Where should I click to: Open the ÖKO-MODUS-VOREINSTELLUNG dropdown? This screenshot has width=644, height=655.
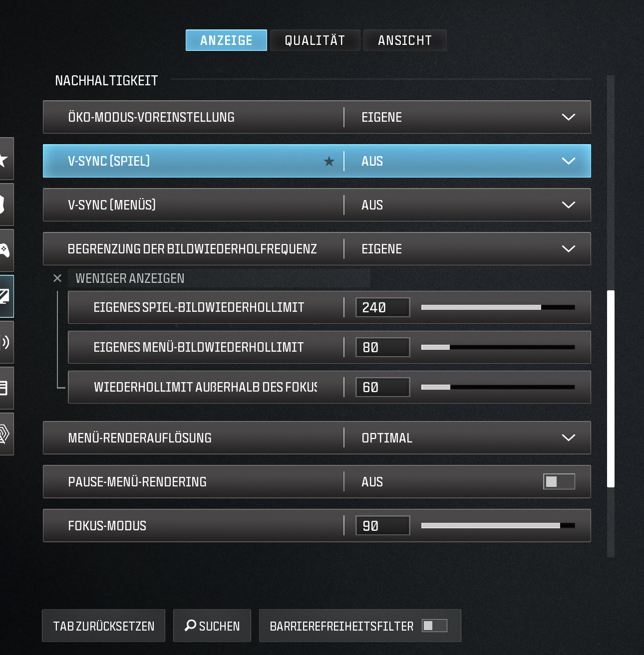click(x=568, y=117)
